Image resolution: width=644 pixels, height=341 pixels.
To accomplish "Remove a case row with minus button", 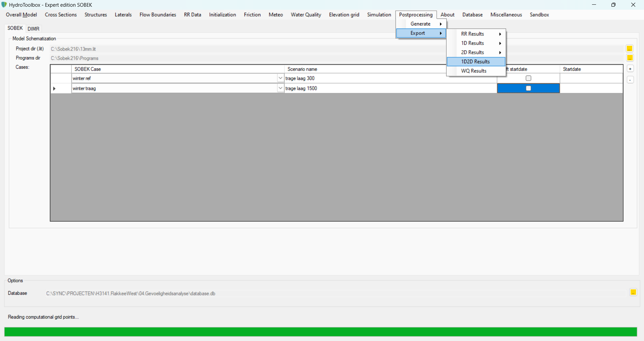I will pos(630,80).
